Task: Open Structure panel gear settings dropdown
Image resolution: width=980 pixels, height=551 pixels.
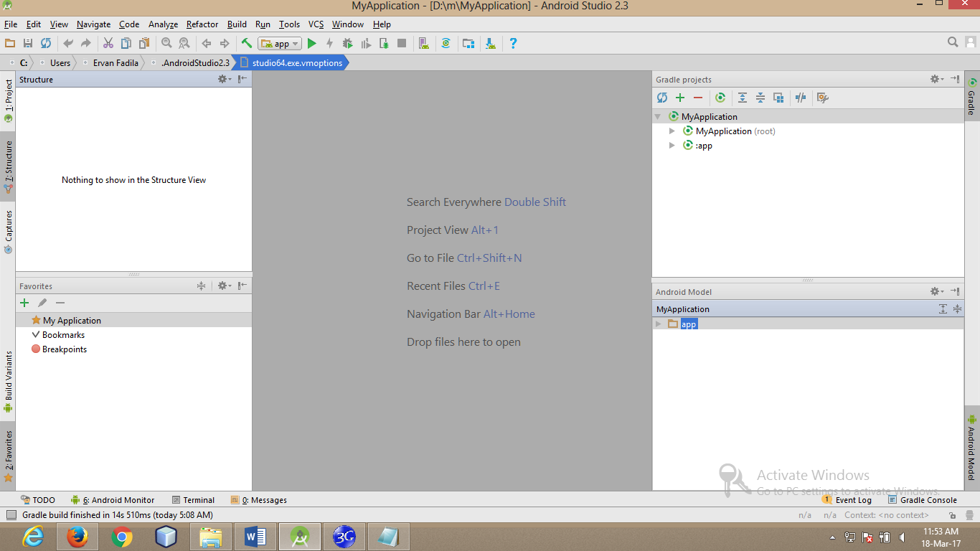Action: coord(225,79)
